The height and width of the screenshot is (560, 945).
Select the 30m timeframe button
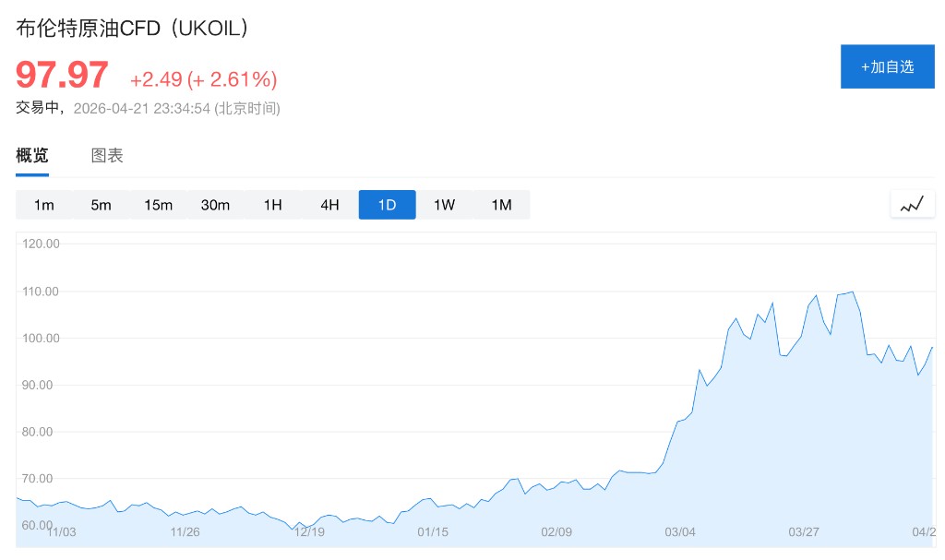coord(216,205)
